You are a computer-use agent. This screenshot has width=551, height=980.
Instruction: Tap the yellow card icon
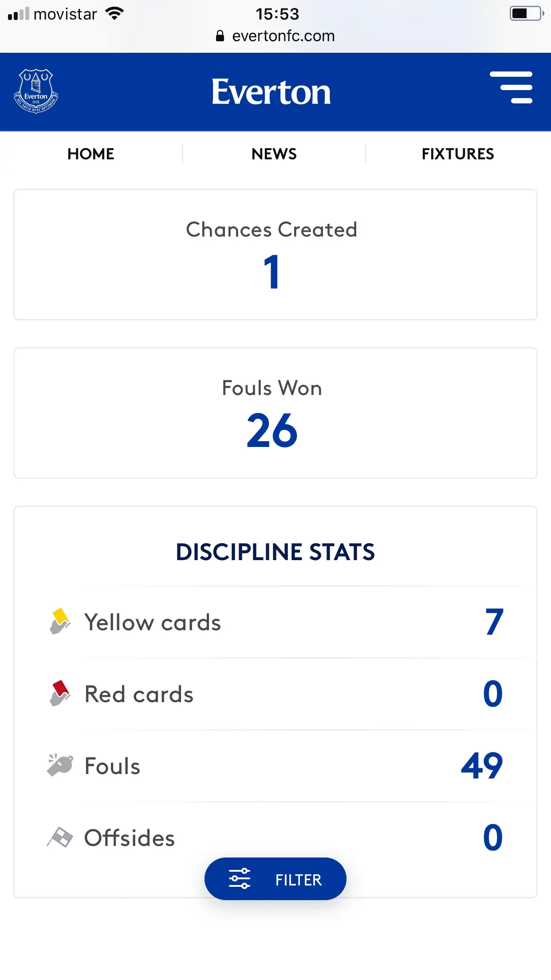[x=59, y=621]
